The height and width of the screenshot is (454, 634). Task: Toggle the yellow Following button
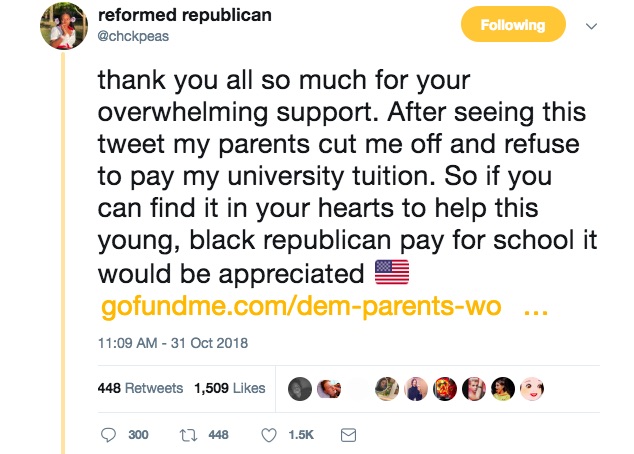click(513, 26)
